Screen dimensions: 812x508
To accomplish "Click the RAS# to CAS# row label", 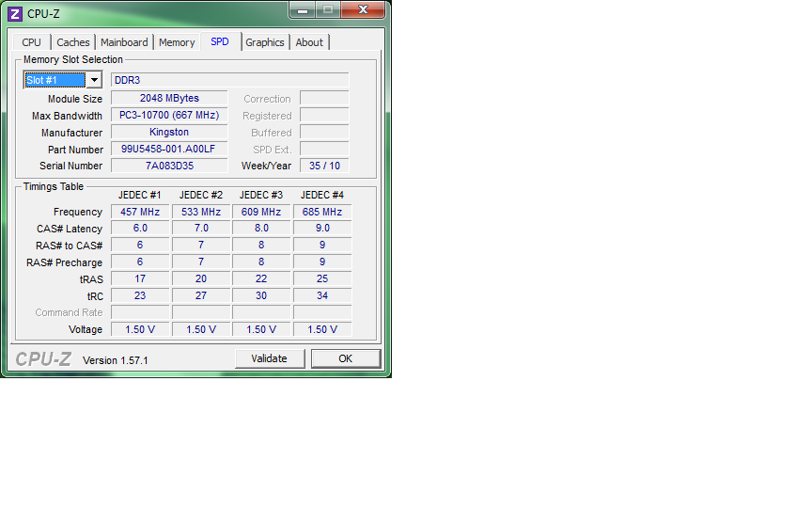I will pos(70,246).
